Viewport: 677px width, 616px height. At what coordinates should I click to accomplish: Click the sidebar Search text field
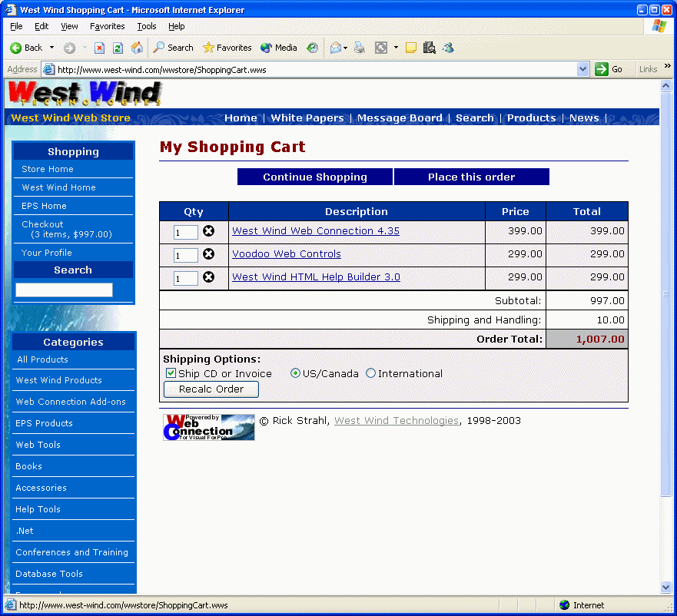tap(65, 290)
